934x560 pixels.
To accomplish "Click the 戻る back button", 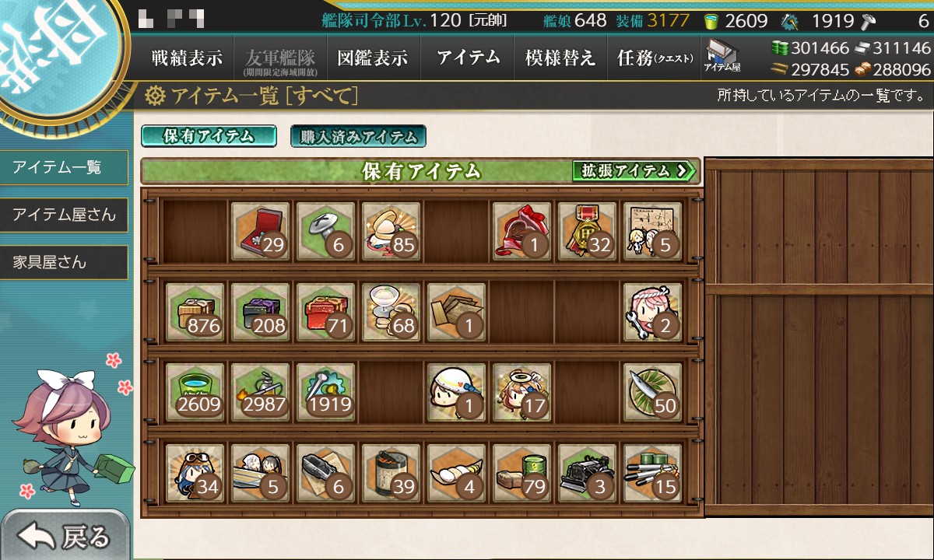I will 65,535.
